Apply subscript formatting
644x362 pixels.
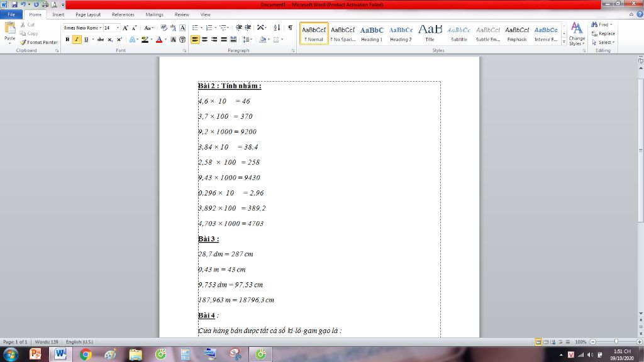coord(110,40)
